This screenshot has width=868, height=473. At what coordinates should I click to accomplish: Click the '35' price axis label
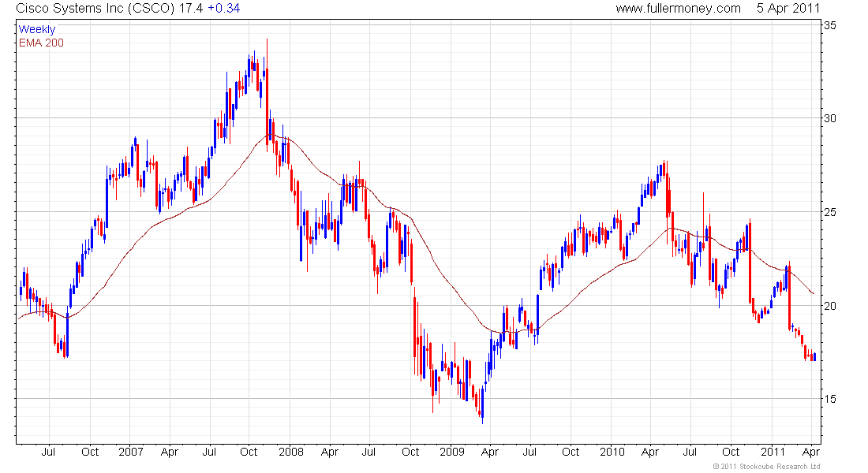(830, 25)
